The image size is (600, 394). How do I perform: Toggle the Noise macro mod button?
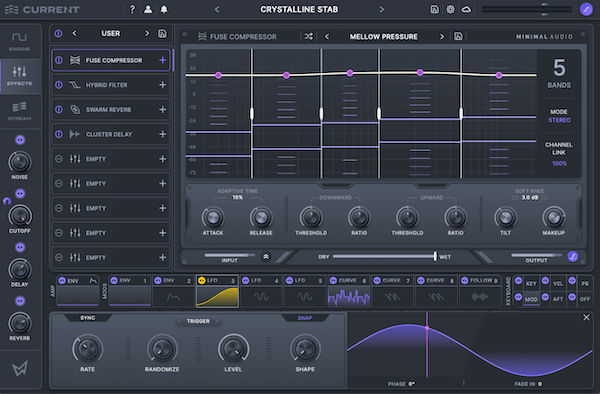point(20,140)
